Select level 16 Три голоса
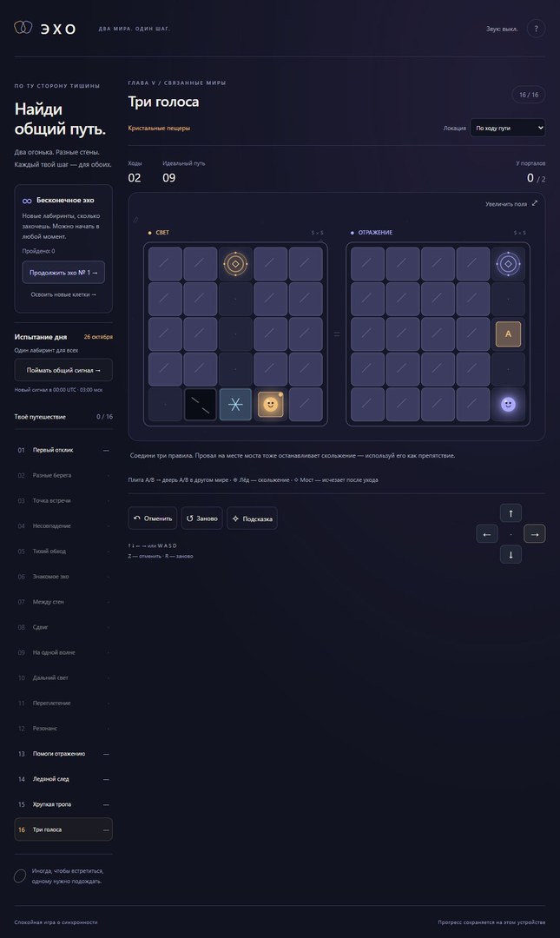This screenshot has width=560, height=938. [x=63, y=829]
